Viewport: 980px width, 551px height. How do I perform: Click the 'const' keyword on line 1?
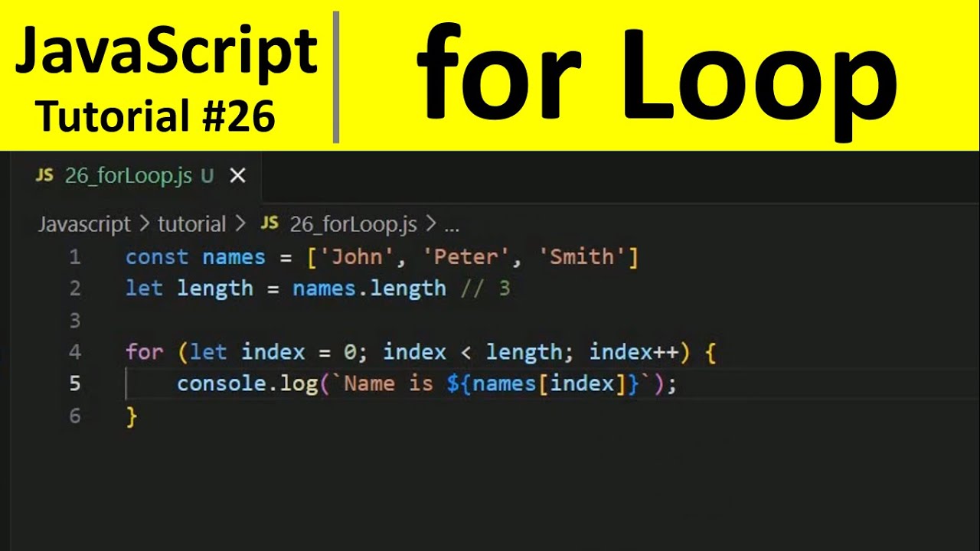(158, 257)
